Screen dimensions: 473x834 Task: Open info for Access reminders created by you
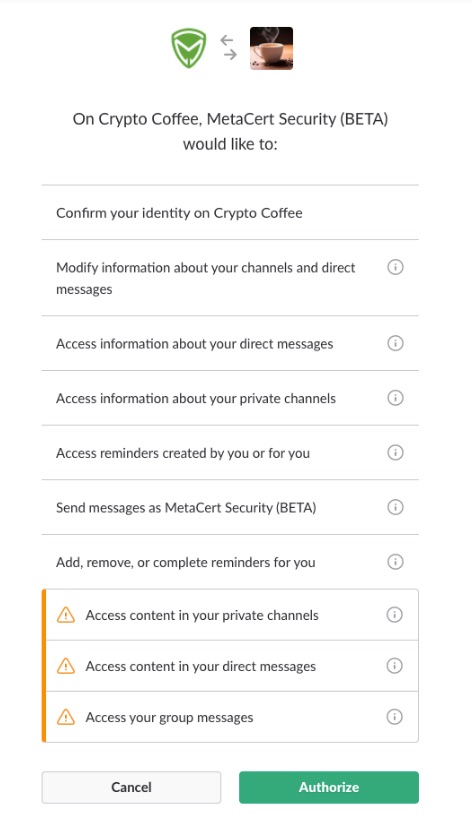click(x=395, y=453)
